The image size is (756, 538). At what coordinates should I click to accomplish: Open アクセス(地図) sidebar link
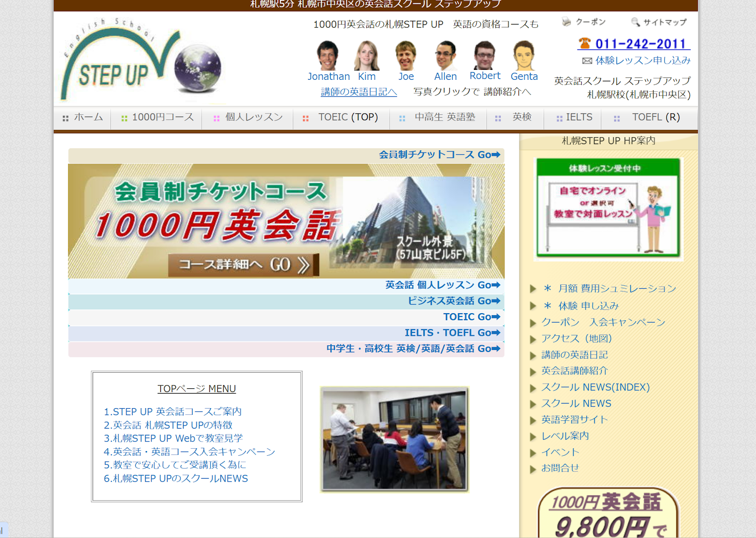coord(576,339)
